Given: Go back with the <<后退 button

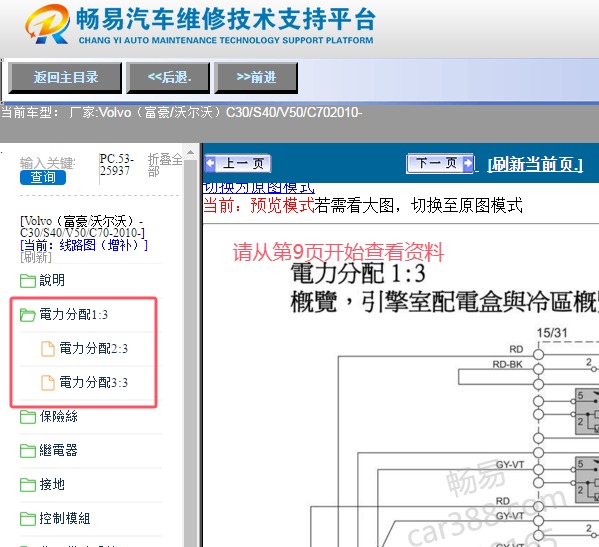Looking at the screenshot, I should click(x=168, y=78).
